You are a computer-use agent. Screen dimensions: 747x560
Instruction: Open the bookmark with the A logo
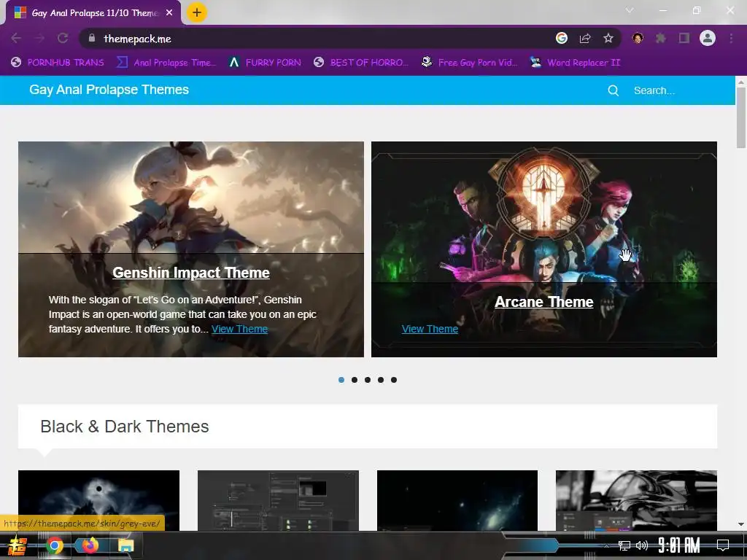point(265,63)
